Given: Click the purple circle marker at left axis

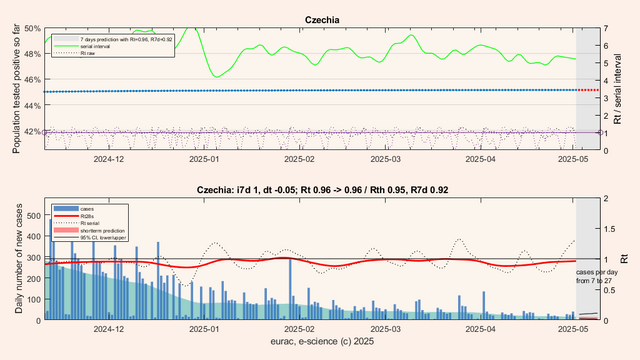Looking at the screenshot, I should [x=44, y=132].
